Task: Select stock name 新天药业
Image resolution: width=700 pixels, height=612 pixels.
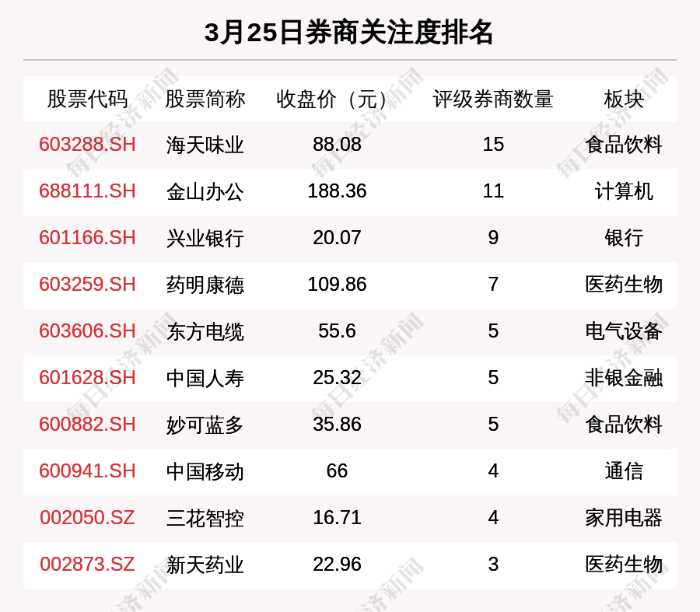Action: point(205,565)
